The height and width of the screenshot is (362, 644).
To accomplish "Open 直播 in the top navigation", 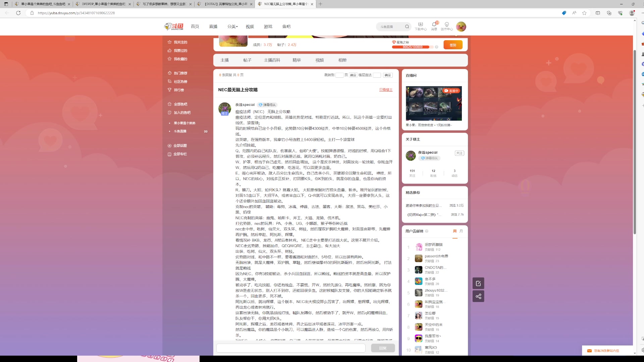I will (x=213, y=26).
